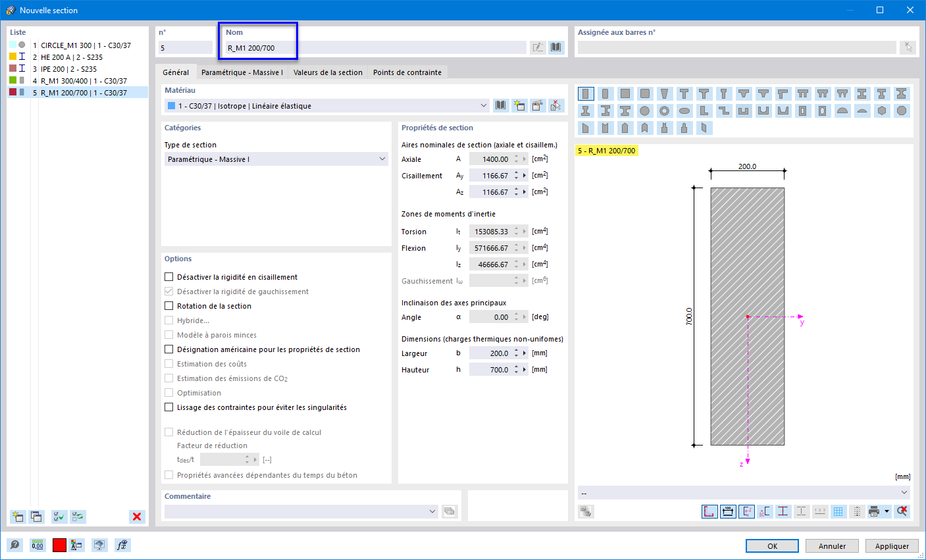
Task: Create a new material with star icon
Action: (520, 105)
